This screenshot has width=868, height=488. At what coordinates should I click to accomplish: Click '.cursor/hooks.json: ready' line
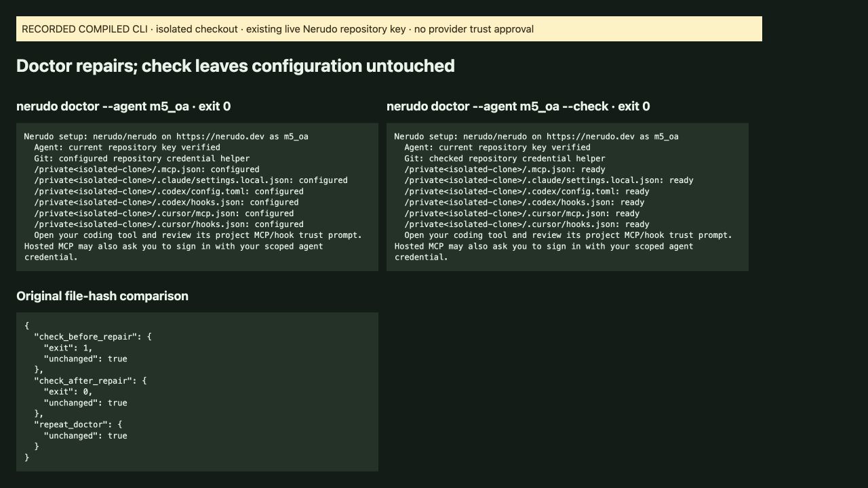point(527,224)
